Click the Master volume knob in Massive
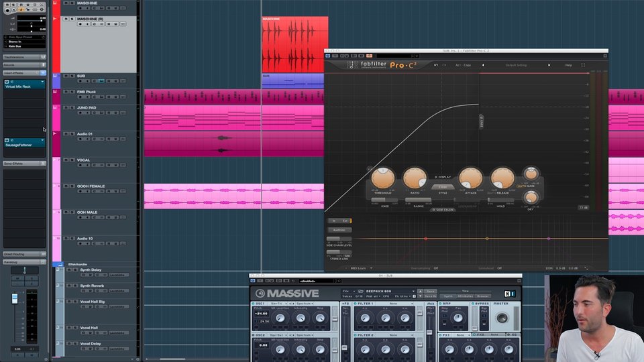Screen dimensions: 644x362 [x=502, y=318]
